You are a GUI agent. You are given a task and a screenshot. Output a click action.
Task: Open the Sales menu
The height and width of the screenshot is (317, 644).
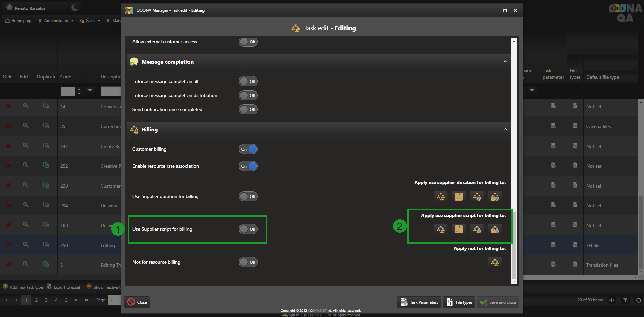(90, 21)
